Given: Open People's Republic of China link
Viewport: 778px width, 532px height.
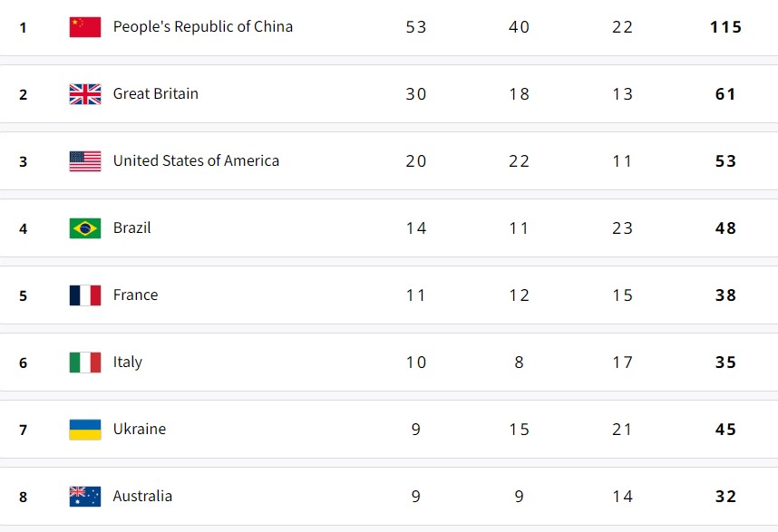Looking at the screenshot, I should (202, 27).
